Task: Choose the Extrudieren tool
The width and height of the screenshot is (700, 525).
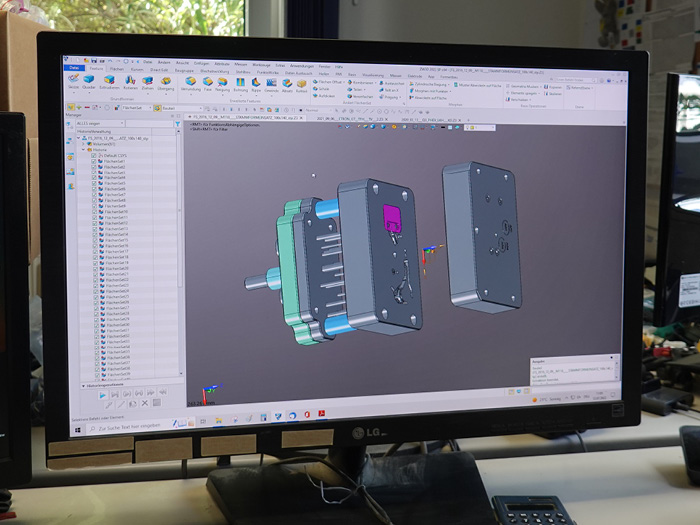Action: click(x=109, y=83)
